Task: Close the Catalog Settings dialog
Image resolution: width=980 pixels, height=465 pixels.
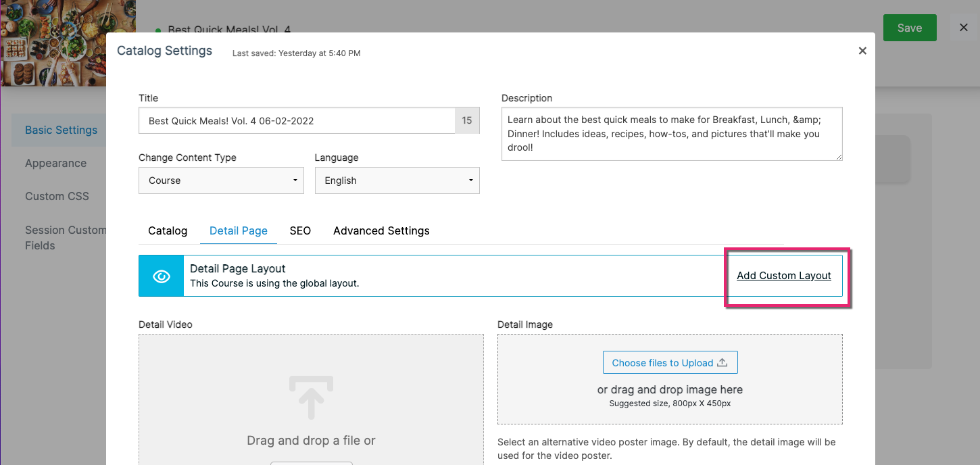Action: (862, 51)
